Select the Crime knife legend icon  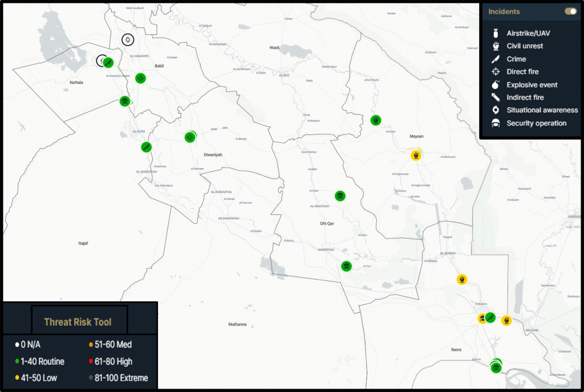(x=496, y=59)
